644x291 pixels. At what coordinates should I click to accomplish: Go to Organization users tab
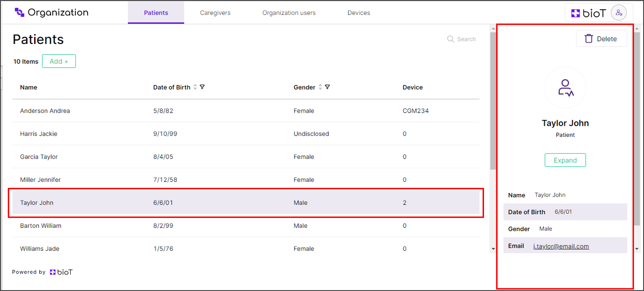pyautogui.click(x=289, y=13)
